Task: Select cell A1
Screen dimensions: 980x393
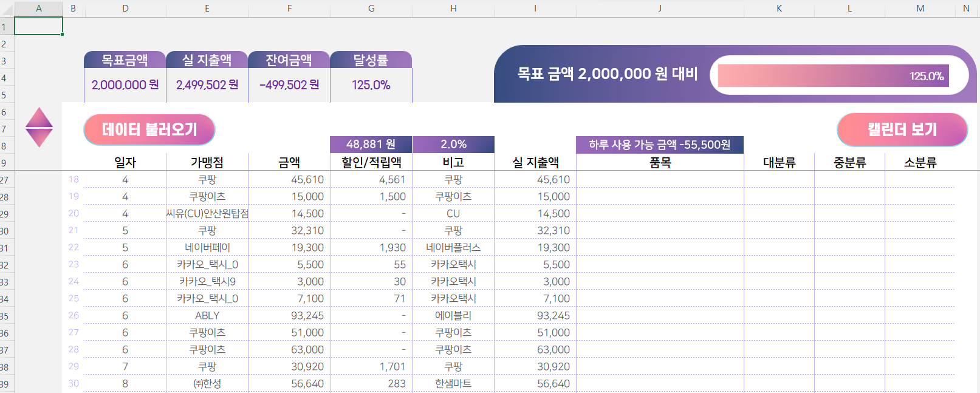Action: coord(38,26)
